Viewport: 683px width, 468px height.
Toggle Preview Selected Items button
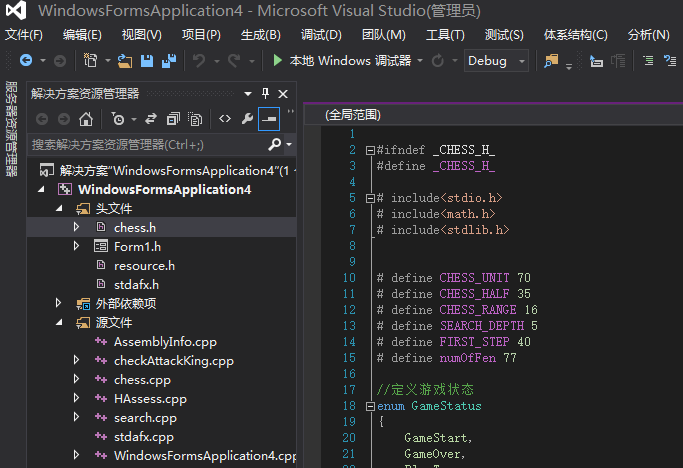[269, 119]
